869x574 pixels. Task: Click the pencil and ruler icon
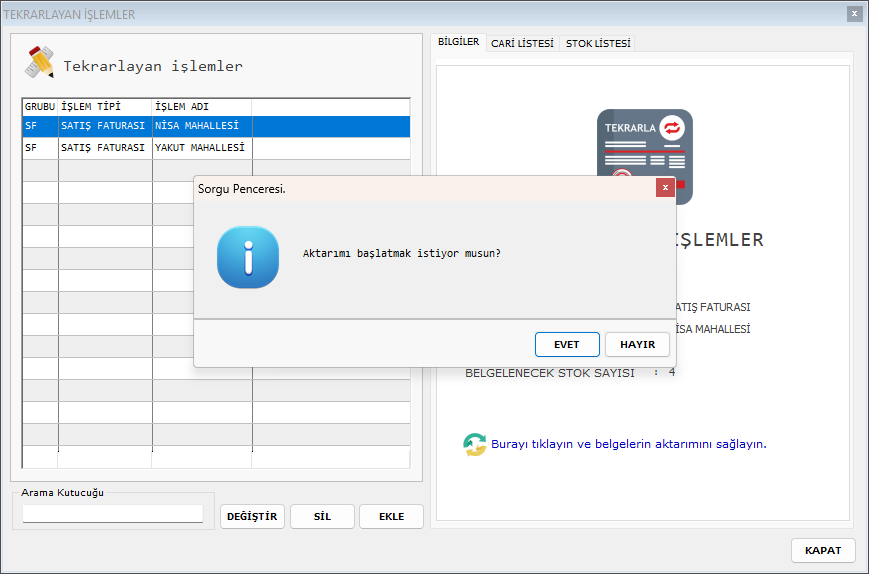tap(40, 62)
